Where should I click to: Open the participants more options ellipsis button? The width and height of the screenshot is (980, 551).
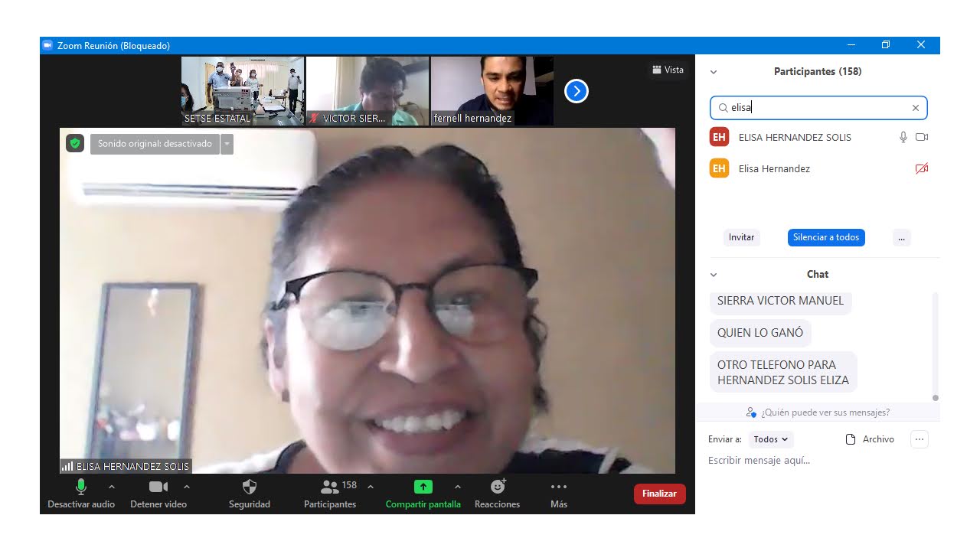901,237
